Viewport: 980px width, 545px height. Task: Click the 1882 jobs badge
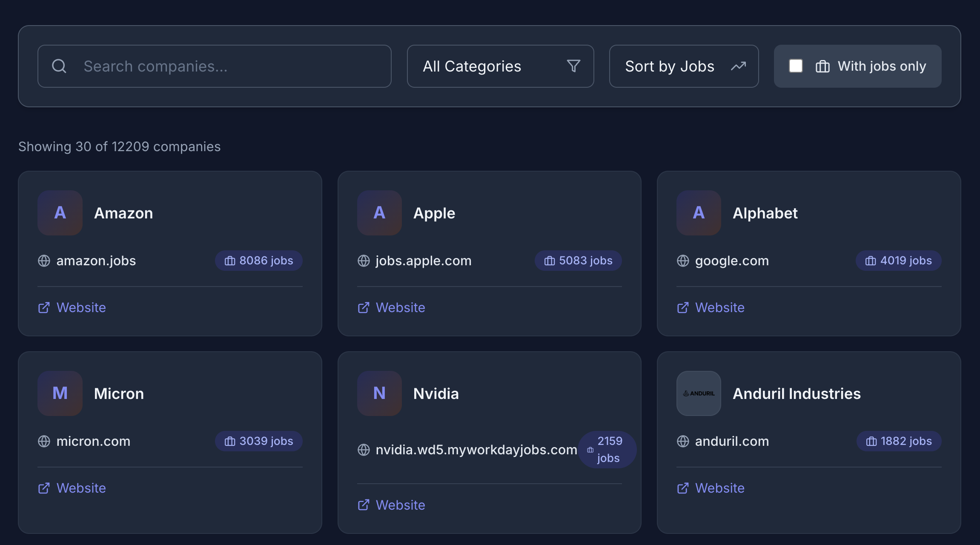(x=899, y=441)
